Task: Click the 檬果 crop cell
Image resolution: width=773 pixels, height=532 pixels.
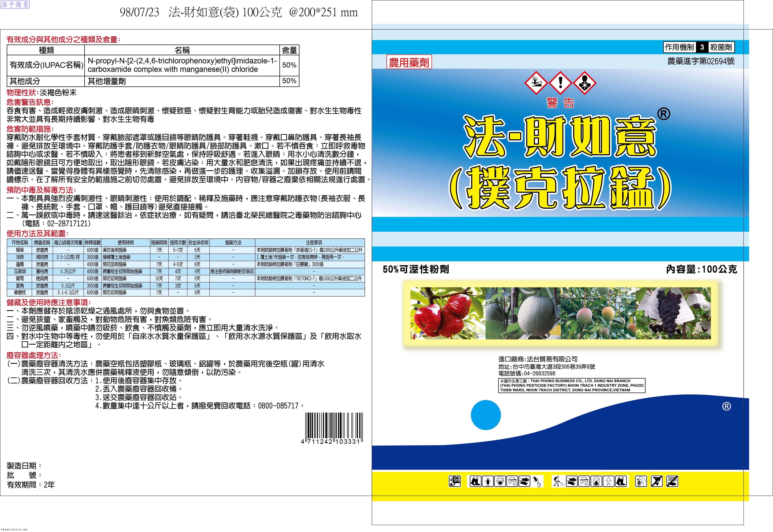Action: click(x=20, y=250)
